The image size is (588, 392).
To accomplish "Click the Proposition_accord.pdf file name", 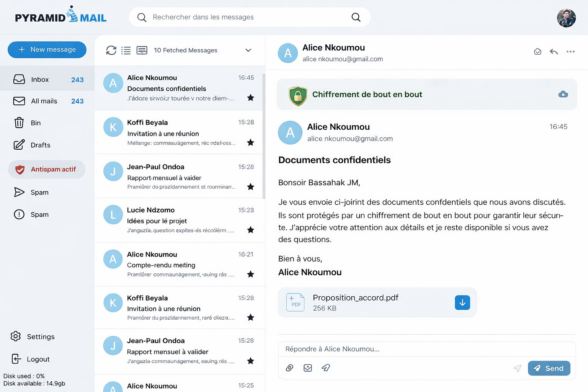I will 356,297.
